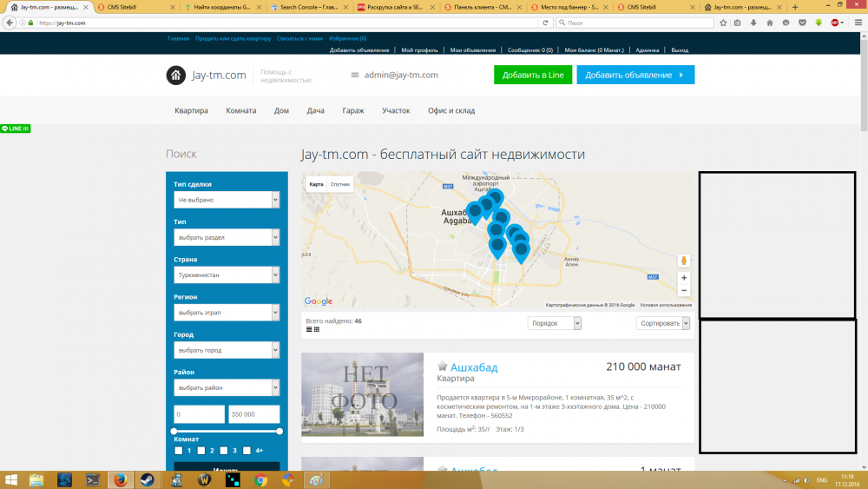Screen dimensions: 868x489
Task: Reload the page with the refresh icon
Action: (545, 23)
